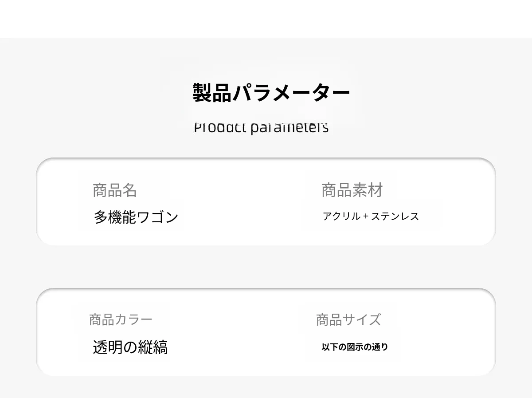Image resolution: width=532 pixels, height=398 pixels.
Task: Select the 商品名 label
Action: click(114, 190)
